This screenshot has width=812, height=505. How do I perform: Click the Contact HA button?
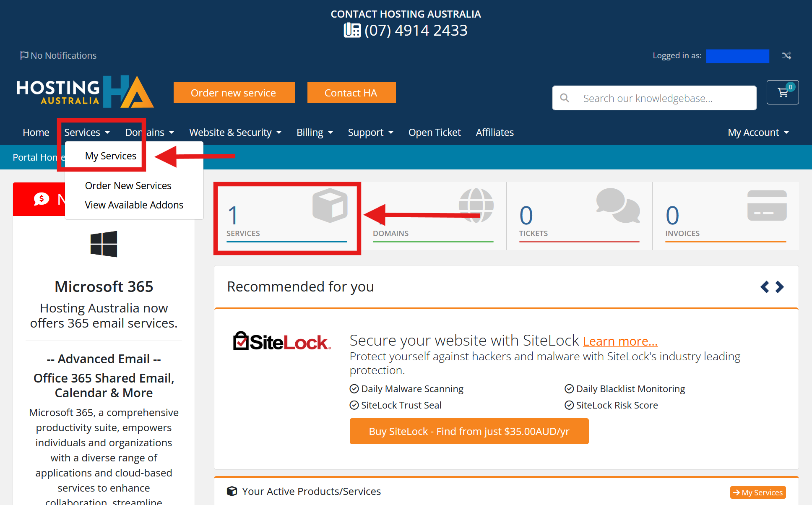(x=351, y=93)
